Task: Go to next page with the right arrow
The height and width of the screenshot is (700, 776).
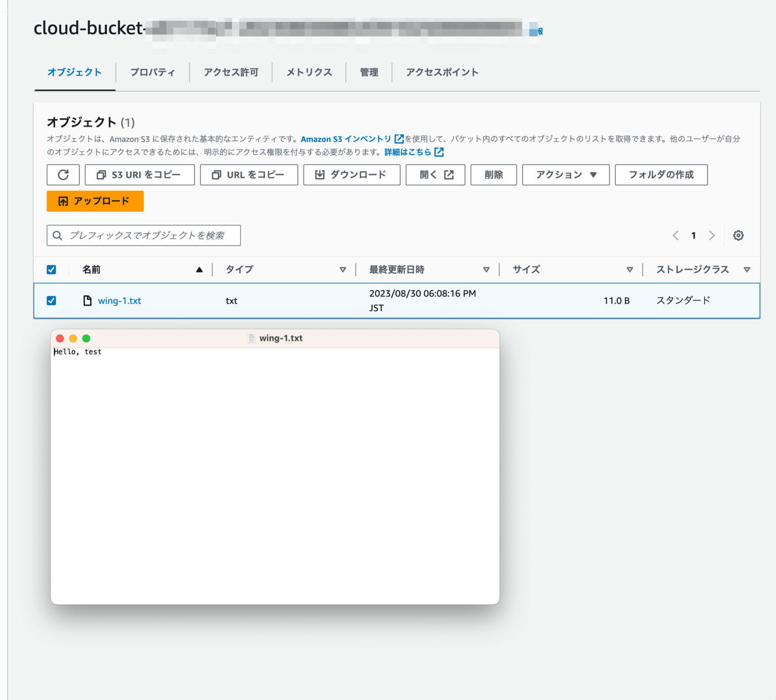Action: 712,235
